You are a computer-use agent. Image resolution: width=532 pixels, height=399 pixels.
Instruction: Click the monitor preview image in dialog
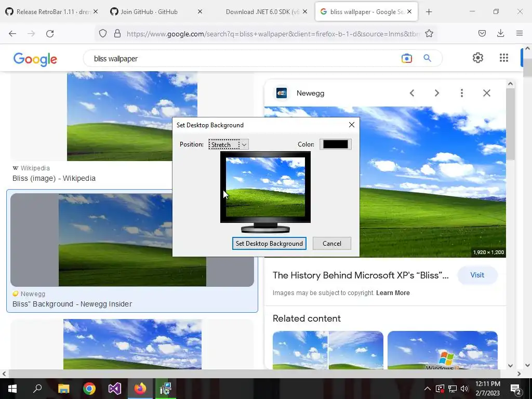[265, 187]
